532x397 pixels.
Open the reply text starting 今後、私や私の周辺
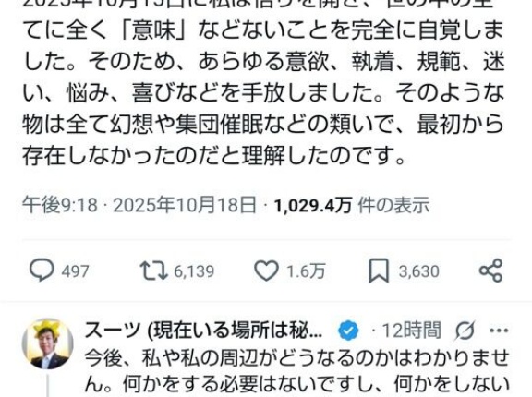[x=296, y=372]
